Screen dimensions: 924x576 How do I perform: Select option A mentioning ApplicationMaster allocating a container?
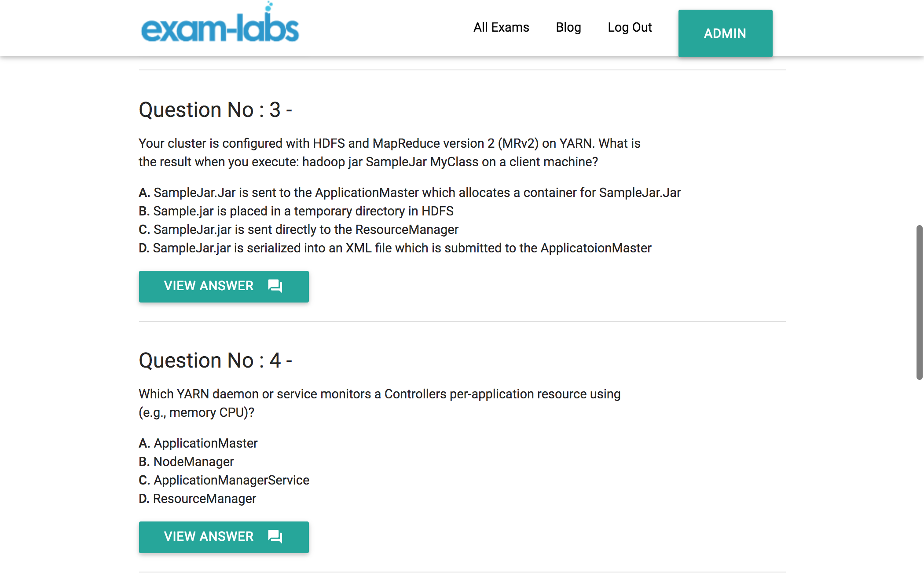[x=409, y=193]
